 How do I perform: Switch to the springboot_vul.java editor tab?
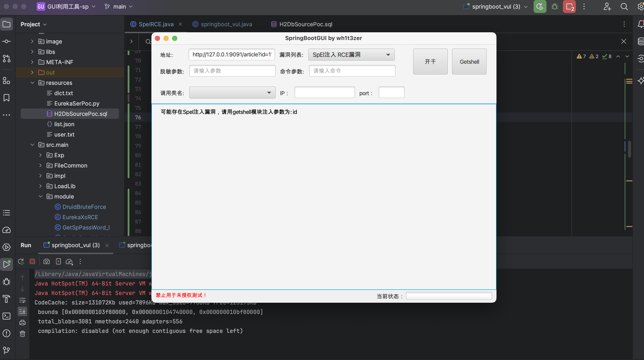[226, 24]
